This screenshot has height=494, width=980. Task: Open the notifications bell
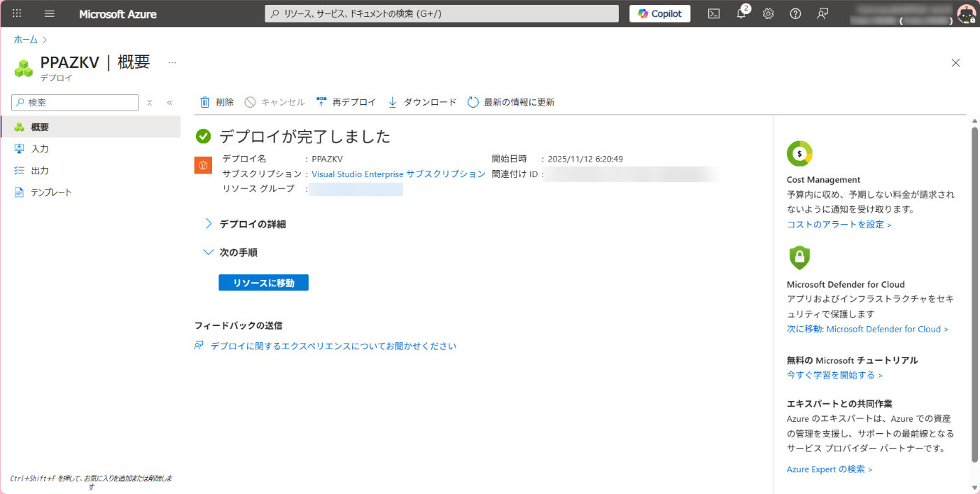(741, 13)
